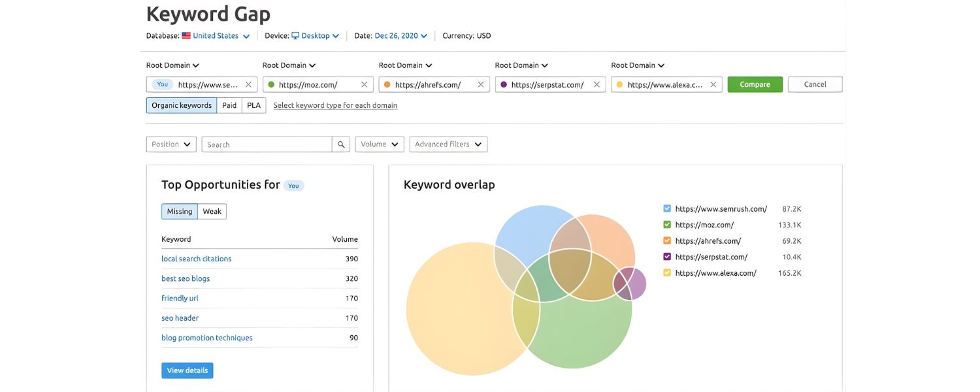Remove serpstat.com using its X icon
Screen dimensions: 980x392
(596, 84)
